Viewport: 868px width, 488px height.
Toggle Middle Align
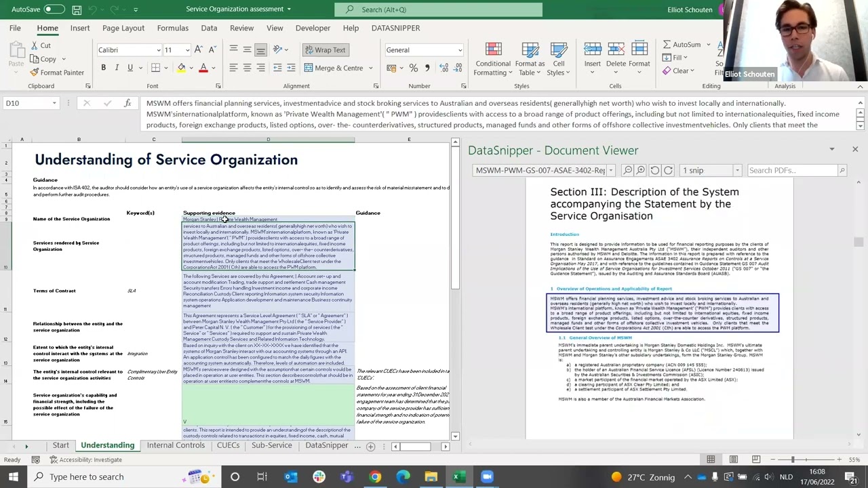click(247, 49)
